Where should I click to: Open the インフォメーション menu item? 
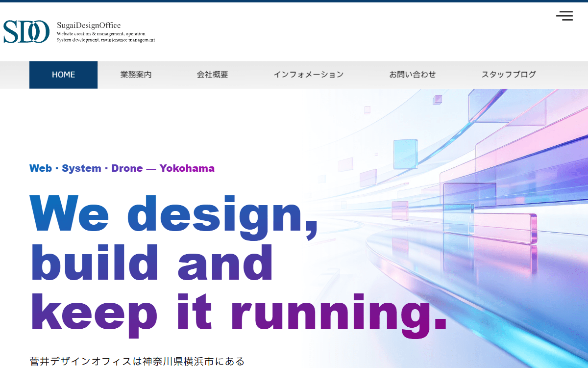pos(309,75)
